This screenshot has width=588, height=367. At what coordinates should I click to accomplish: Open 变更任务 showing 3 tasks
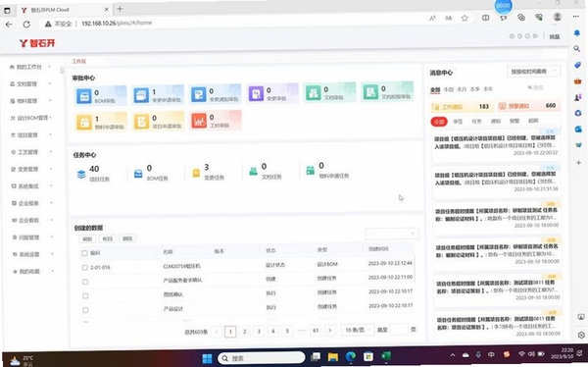pos(208,172)
